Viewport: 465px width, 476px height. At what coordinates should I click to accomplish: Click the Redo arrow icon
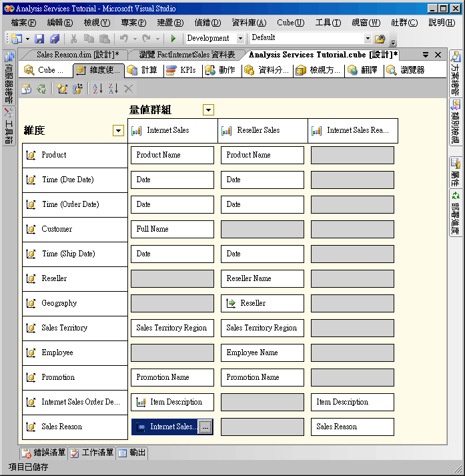pyautogui.click(x=147, y=39)
